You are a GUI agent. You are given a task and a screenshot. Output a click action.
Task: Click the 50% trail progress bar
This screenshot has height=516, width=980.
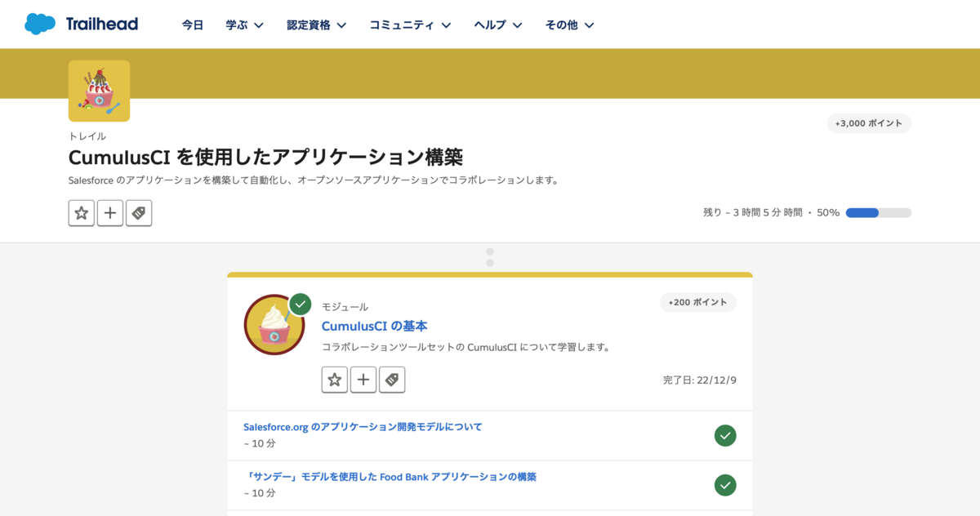879,212
